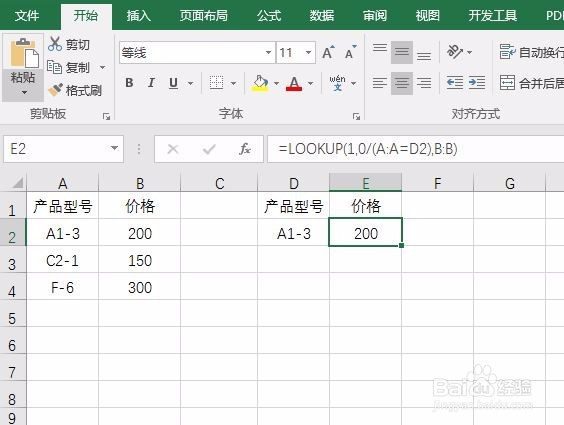Click cell A3 containing C2-1
Screen dimensions: 564x425
click(63, 260)
